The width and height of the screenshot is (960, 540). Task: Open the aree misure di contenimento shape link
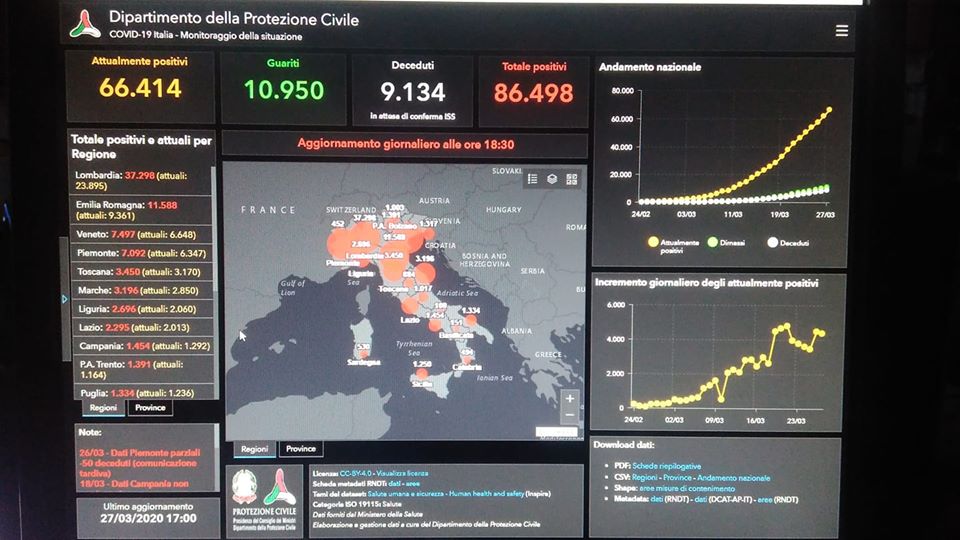click(x=687, y=489)
